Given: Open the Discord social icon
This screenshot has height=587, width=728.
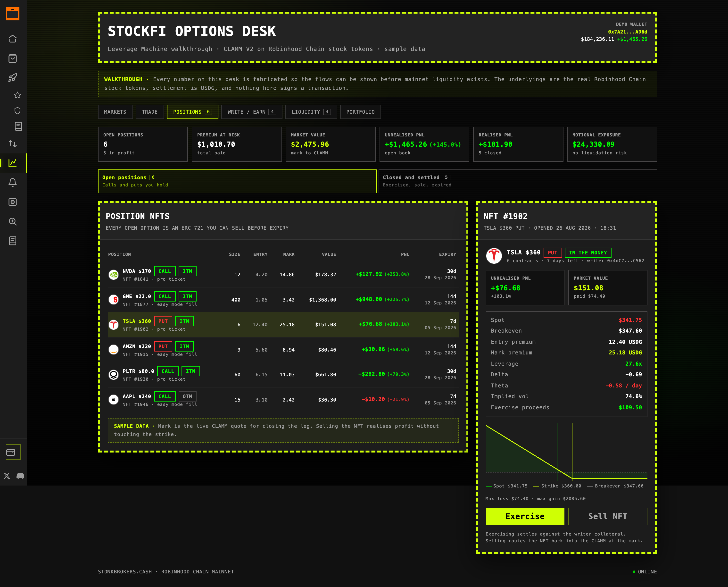Looking at the screenshot, I should point(20,476).
